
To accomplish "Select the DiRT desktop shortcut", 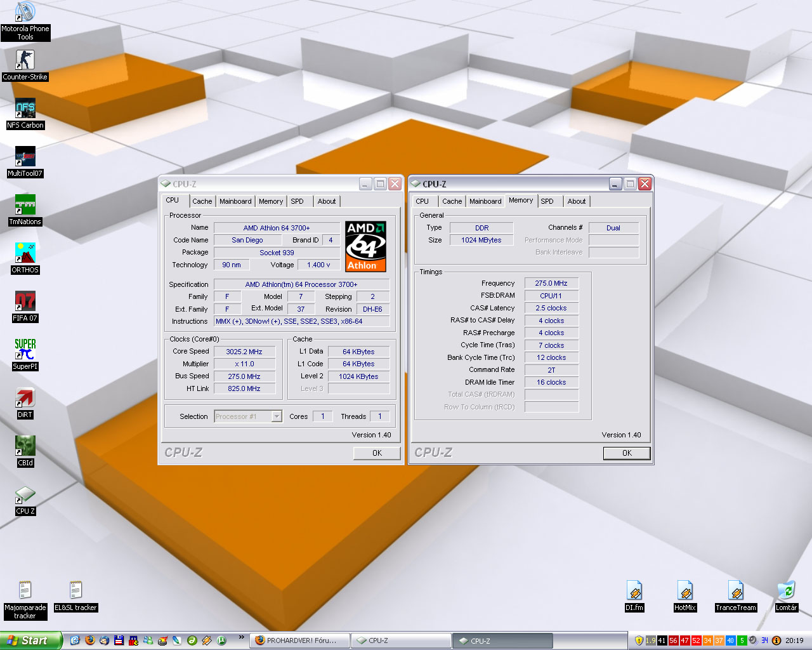I will coord(25,403).
